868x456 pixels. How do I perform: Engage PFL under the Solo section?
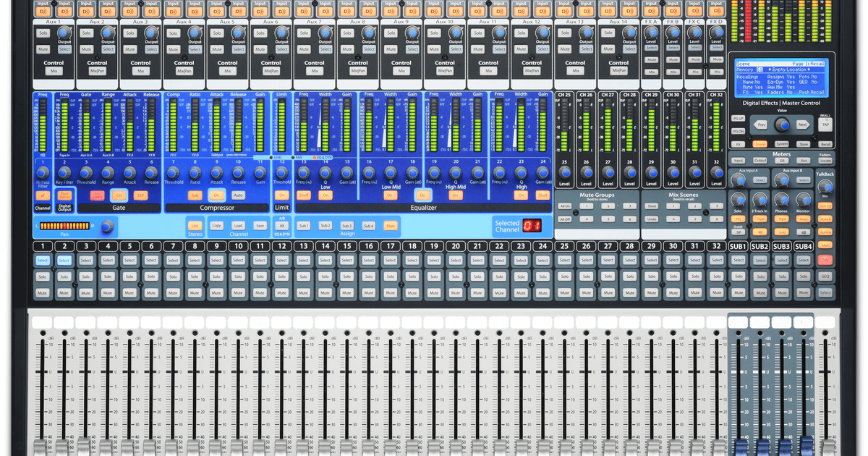(x=739, y=219)
